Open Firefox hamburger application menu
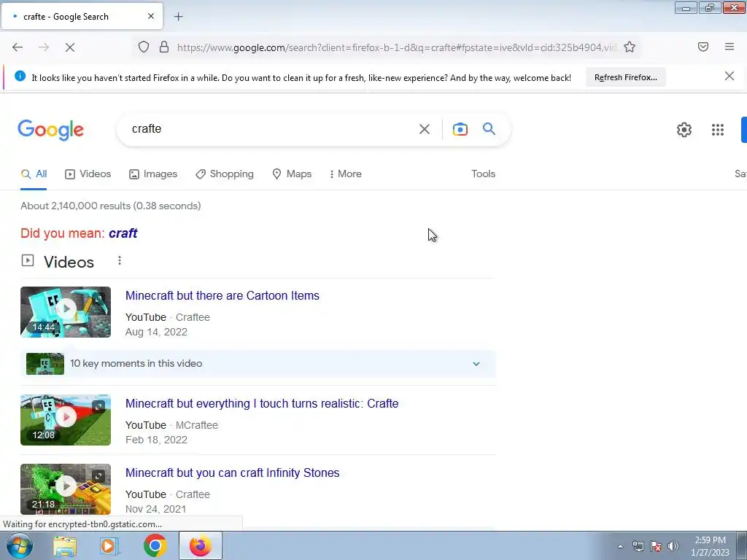Screen dimensions: 747x560 [729, 47]
